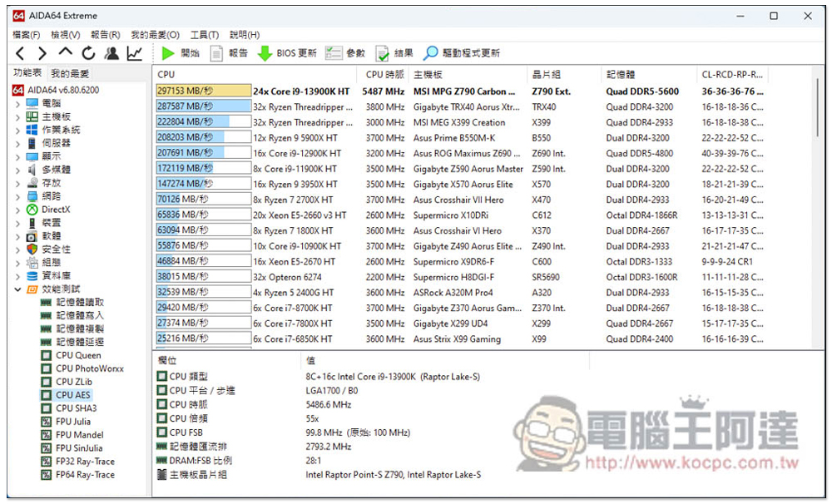Click the 記憶體 column header
Image resolution: width=832 pixels, height=504 pixels.
tap(648, 75)
